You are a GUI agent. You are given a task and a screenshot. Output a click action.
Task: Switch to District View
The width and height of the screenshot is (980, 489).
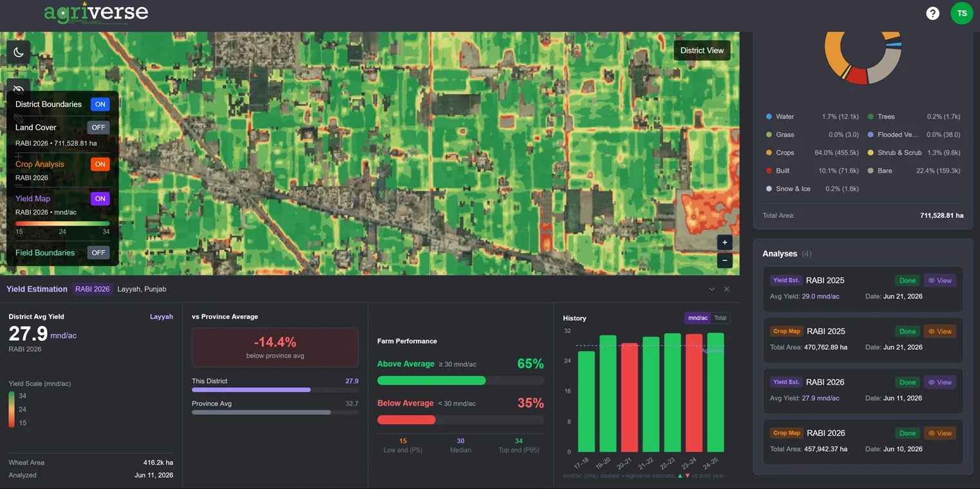coord(702,50)
